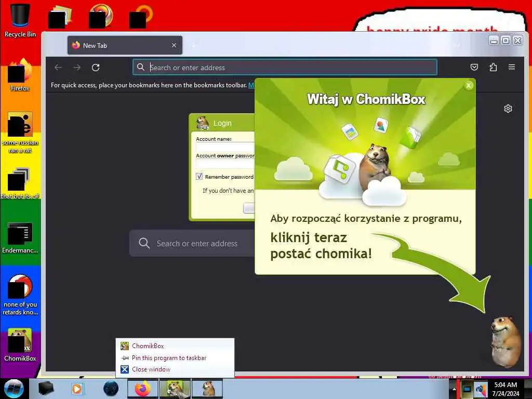Viewport: 532px width, 399px height.
Task: Click the search shield icon in the system tray
Action: click(x=481, y=389)
